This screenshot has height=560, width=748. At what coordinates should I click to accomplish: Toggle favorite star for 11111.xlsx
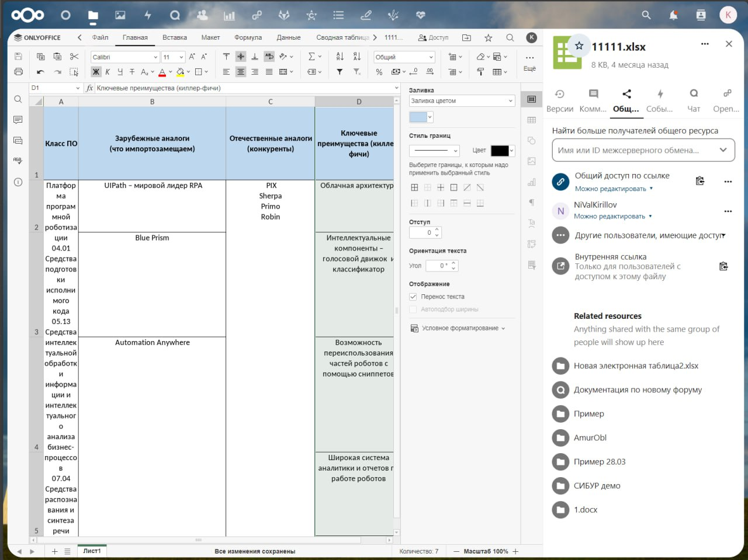click(x=579, y=46)
